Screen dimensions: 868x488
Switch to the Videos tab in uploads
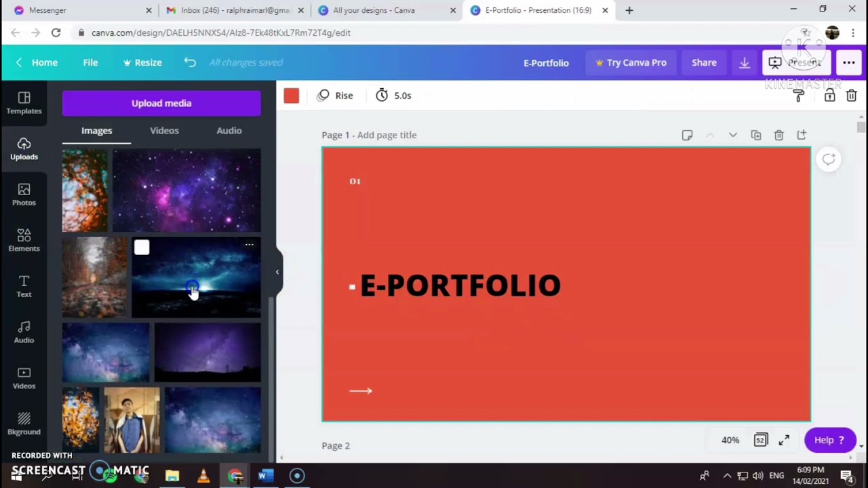164,131
